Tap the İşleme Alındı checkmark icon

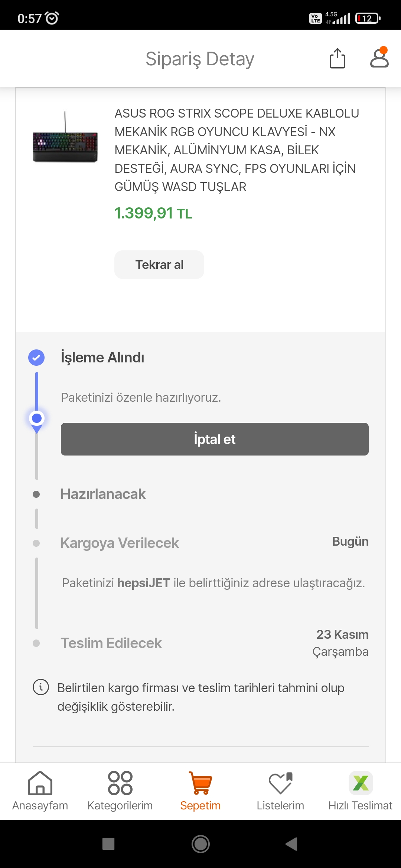(36, 358)
